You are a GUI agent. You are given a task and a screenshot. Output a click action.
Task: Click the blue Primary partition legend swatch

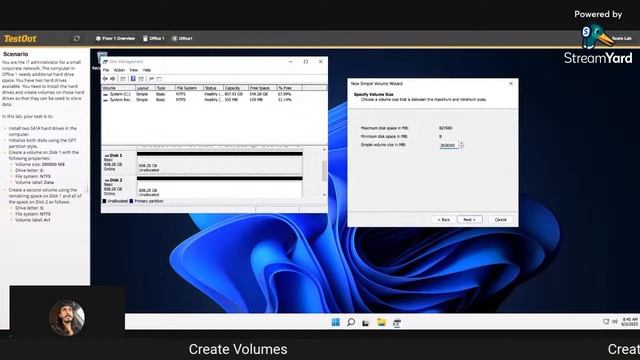click(x=131, y=201)
